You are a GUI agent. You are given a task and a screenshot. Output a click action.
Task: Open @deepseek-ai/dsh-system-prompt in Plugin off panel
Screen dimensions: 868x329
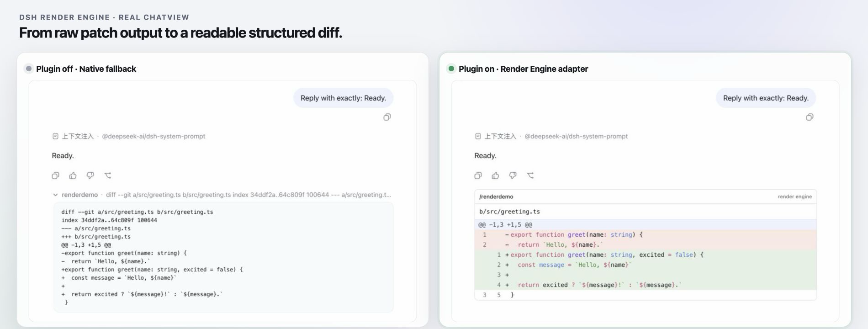pos(153,136)
